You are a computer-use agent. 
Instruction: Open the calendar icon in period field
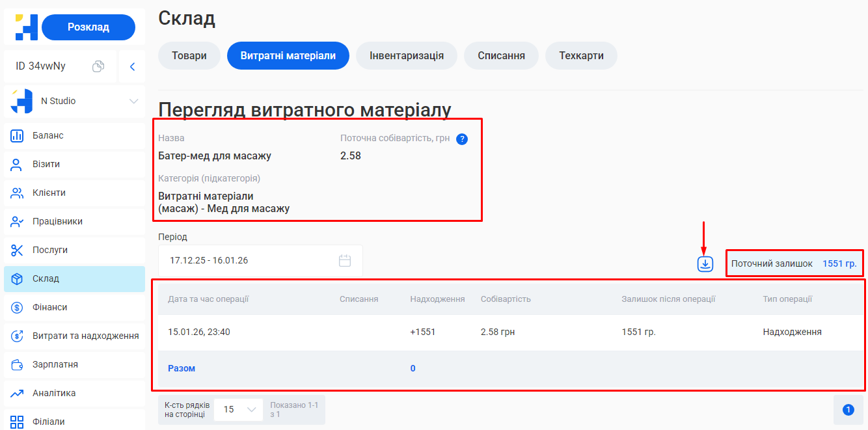pos(345,261)
